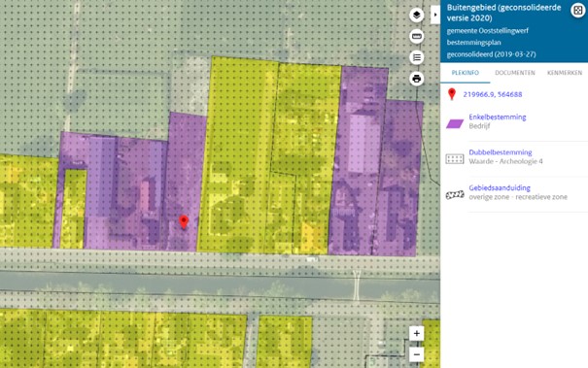The width and height of the screenshot is (588, 368).
Task: Open the Dubbelbestemming link
Action: click(x=501, y=152)
